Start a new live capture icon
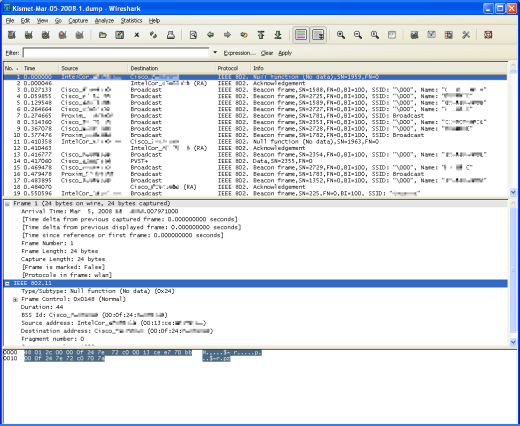 click(x=46, y=35)
